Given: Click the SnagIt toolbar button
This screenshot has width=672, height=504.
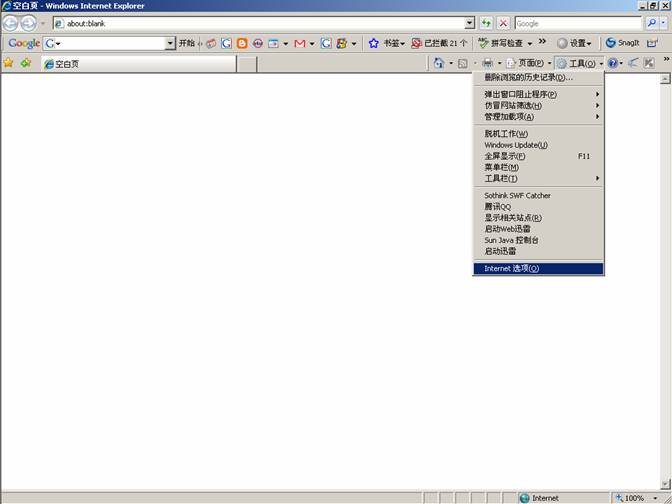Looking at the screenshot, I should [623, 43].
